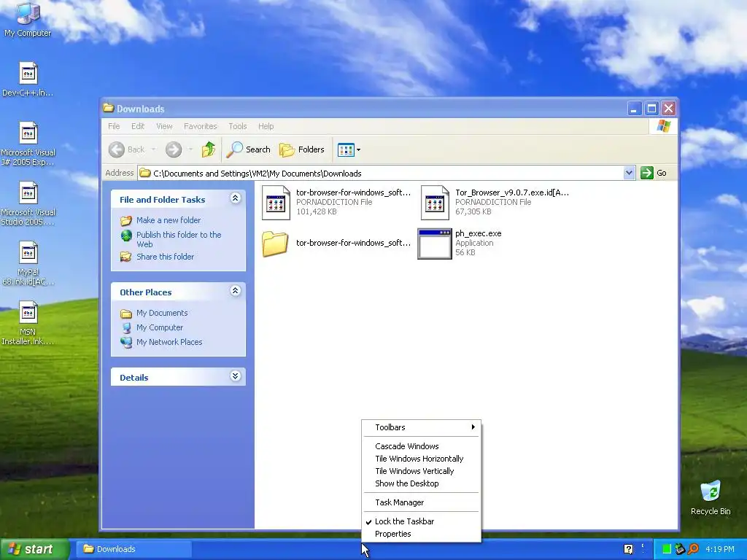Open the Tools menu
The height and width of the screenshot is (560, 747).
[x=238, y=126]
